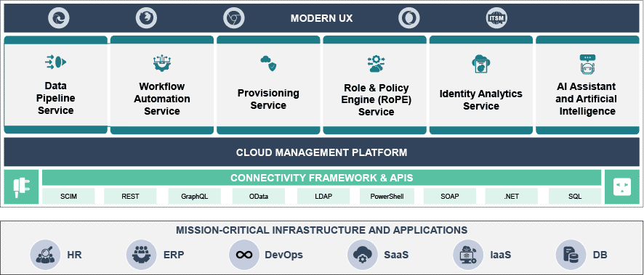Select the SQL protocol box
The image size is (644, 275).
pos(575,197)
